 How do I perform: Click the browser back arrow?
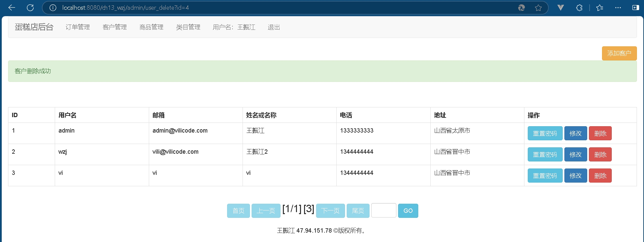12,8
